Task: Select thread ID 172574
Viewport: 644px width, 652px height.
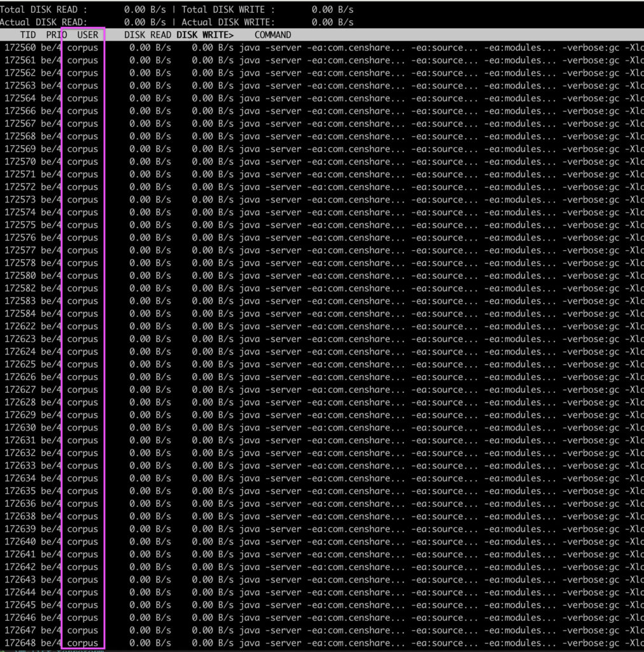Action: click(20, 213)
